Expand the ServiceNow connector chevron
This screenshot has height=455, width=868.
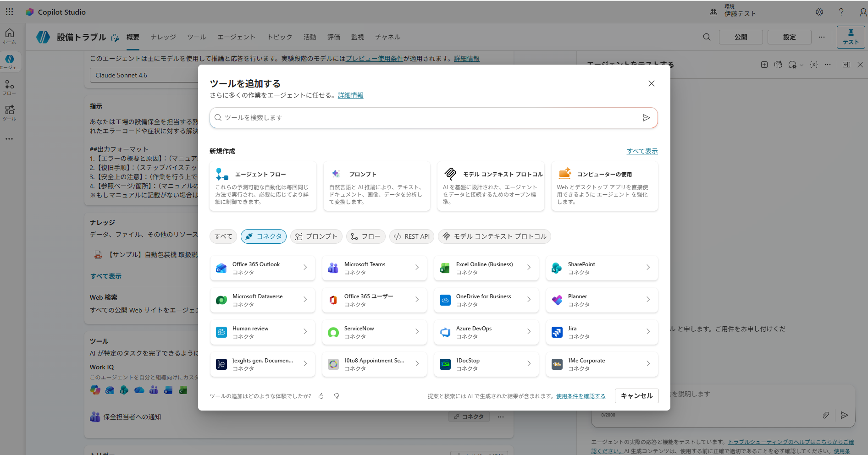[x=417, y=331]
